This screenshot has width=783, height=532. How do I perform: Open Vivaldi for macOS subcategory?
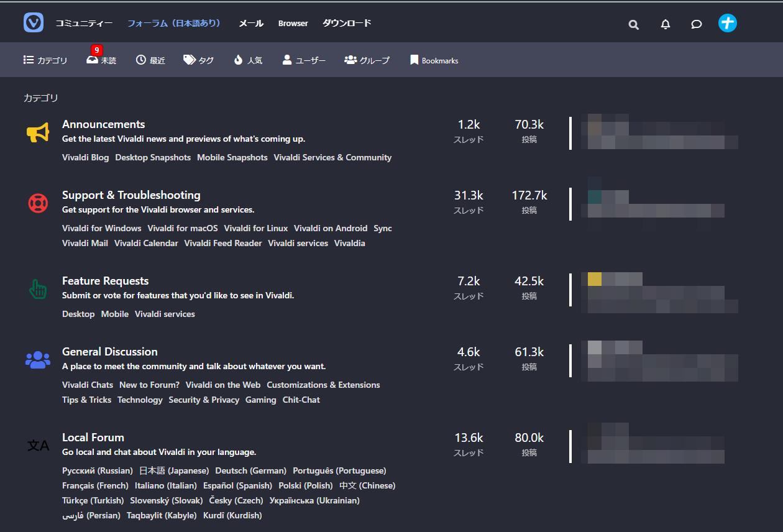tap(183, 228)
